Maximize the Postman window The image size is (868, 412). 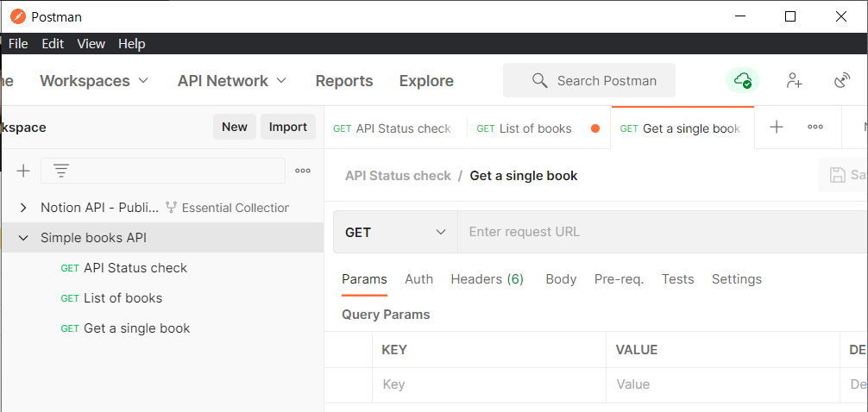[790, 16]
